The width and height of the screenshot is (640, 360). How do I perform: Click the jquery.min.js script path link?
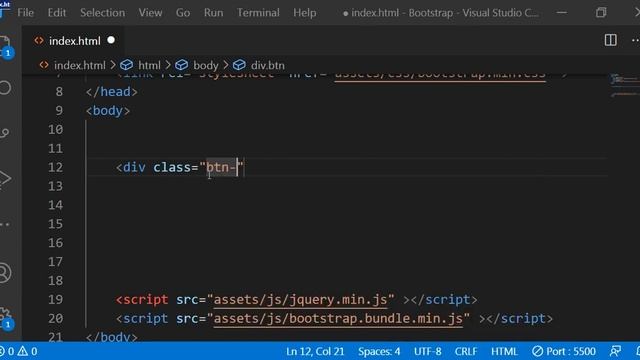click(x=300, y=300)
